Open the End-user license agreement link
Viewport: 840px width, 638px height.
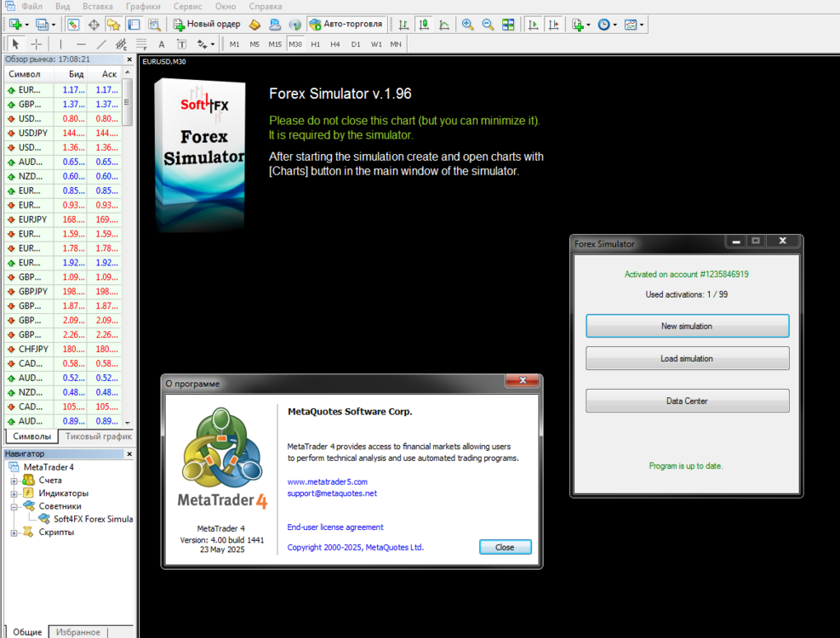[x=335, y=527]
